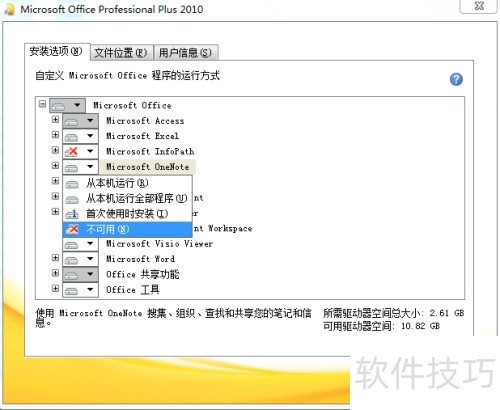Open install dropdown for Microsoft Office root
500x410 pixels.
[x=67, y=105]
